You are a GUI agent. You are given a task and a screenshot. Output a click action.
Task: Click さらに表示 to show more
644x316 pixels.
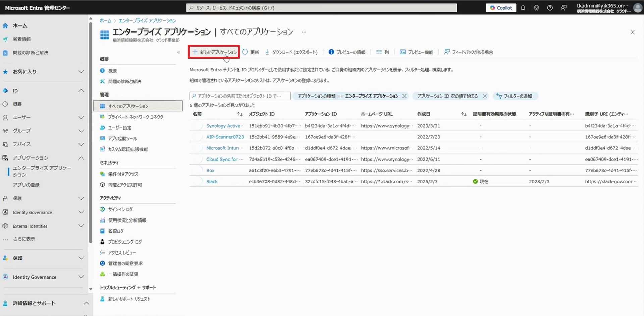point(24,239)
